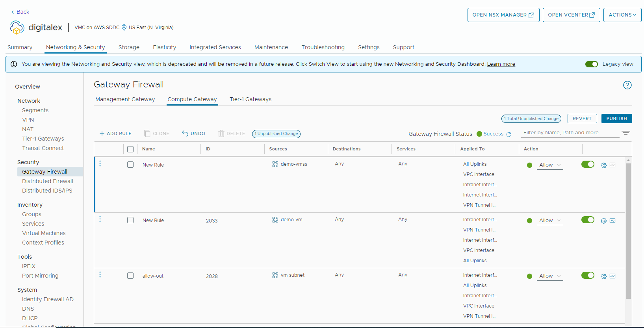Refresh the Gateway Firewall Status
Screen dimensions: 644x328
click(x=509, y=134)
